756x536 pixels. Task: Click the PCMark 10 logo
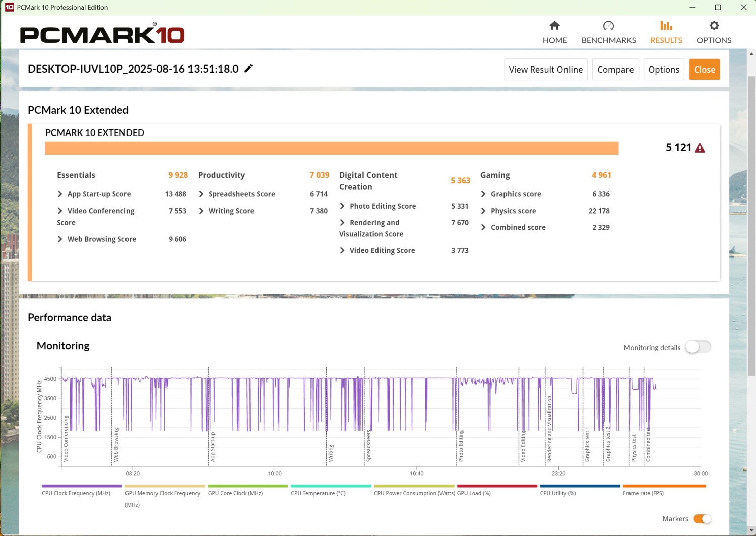pyautogui.click(x=102, y=34)
